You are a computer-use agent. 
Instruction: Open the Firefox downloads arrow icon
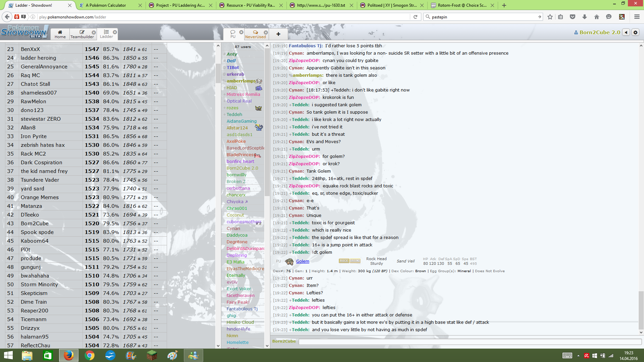coord(584,17)
